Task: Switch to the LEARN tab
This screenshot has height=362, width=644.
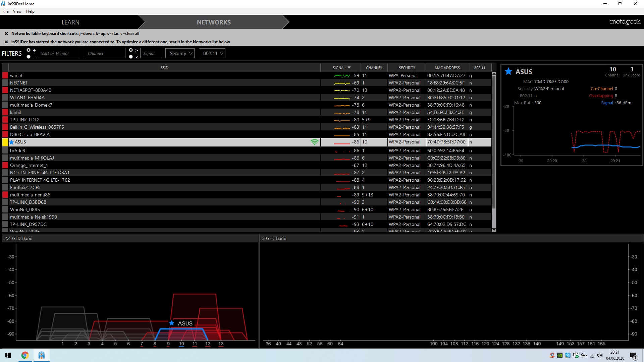Action: (70, 22)
